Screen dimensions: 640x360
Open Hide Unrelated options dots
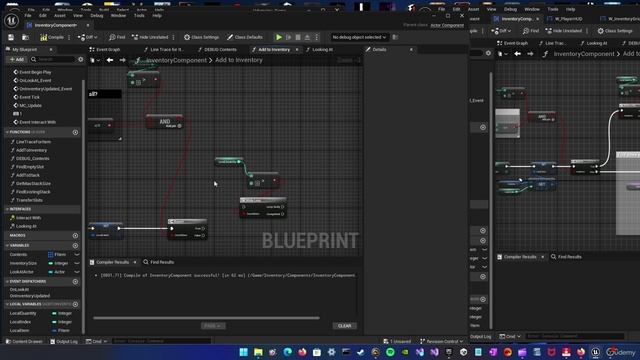[173, 37]
